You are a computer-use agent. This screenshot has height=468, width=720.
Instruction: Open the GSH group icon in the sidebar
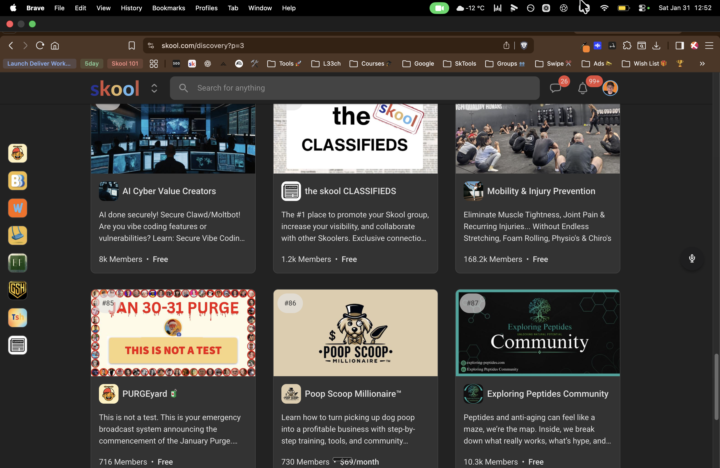coord(17,290)
